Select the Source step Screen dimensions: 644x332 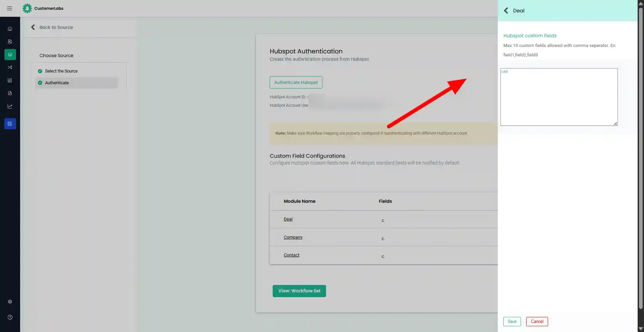76,71
